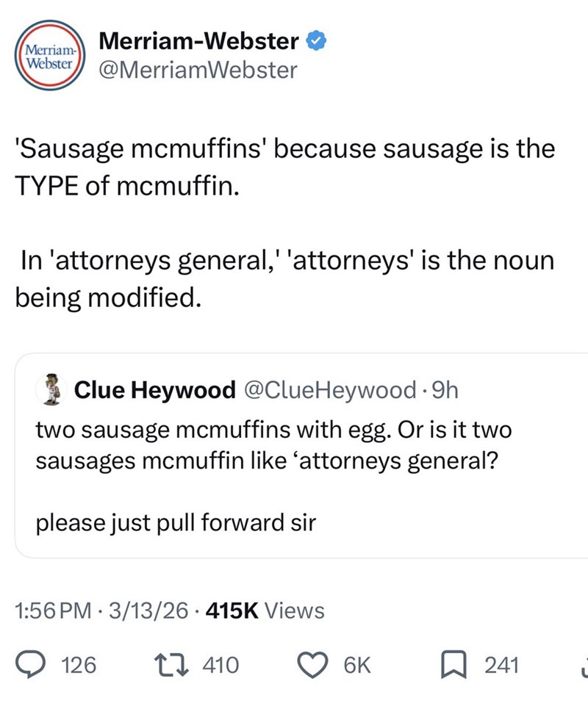588x706 pixels.
Task: Expand repost options via the retweet arrows
Action: (172, 665)
